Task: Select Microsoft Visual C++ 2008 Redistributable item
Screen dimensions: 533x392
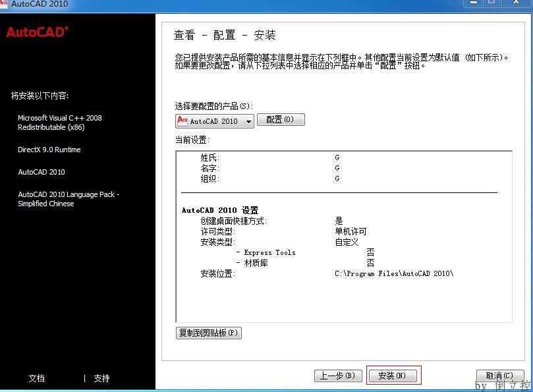Action: click(59, 123)
